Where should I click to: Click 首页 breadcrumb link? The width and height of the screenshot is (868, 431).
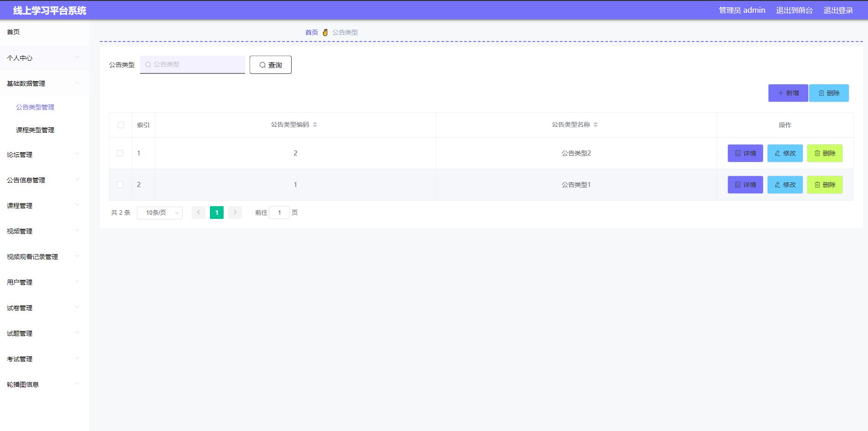tap(312, 32)
